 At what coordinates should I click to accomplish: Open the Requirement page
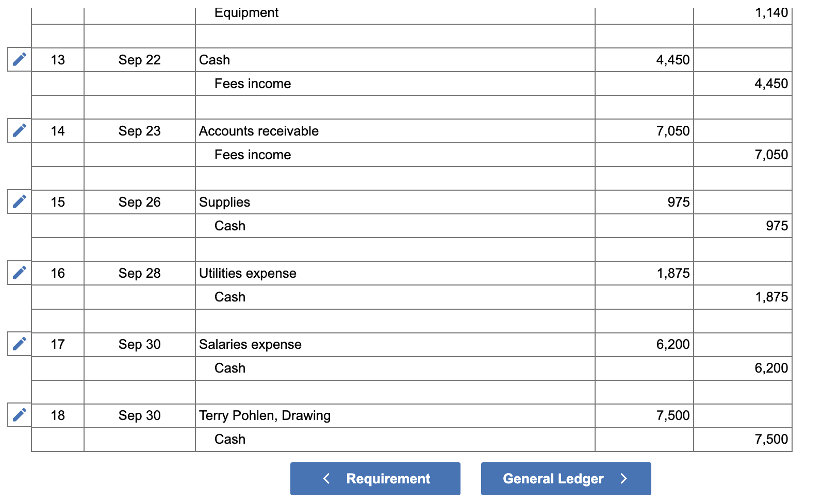(375, 478)
